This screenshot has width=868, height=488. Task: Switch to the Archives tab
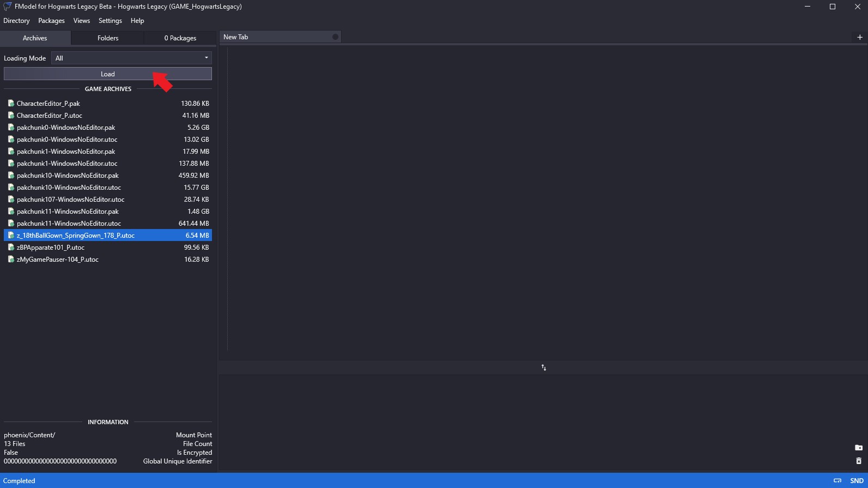[35, 38]
